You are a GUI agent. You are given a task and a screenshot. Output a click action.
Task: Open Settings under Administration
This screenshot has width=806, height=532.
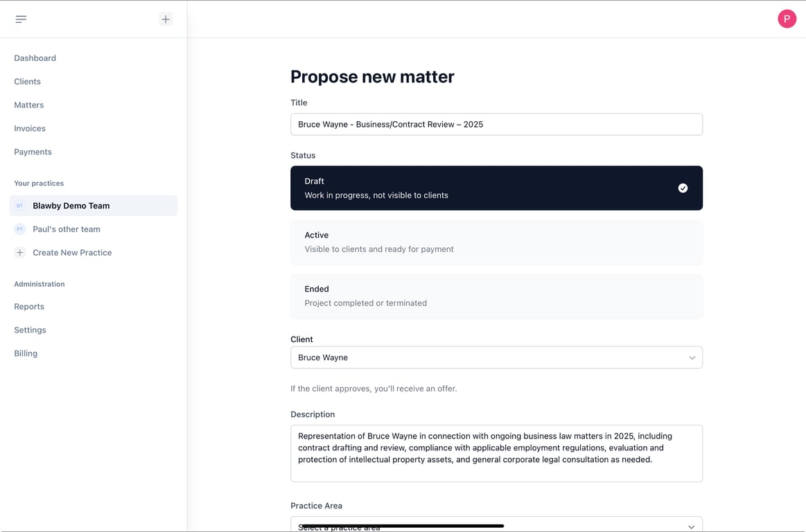(30, 330)
